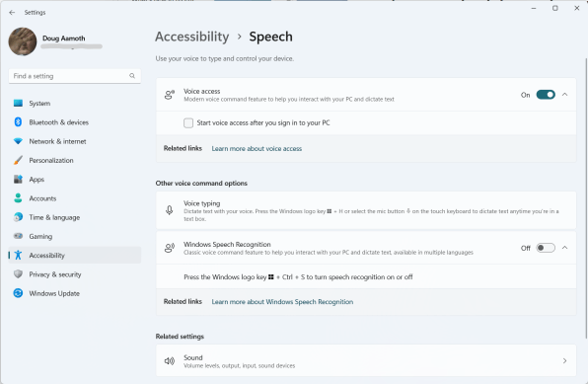Click the Apps icon in sidebar

tap(18, 179)
